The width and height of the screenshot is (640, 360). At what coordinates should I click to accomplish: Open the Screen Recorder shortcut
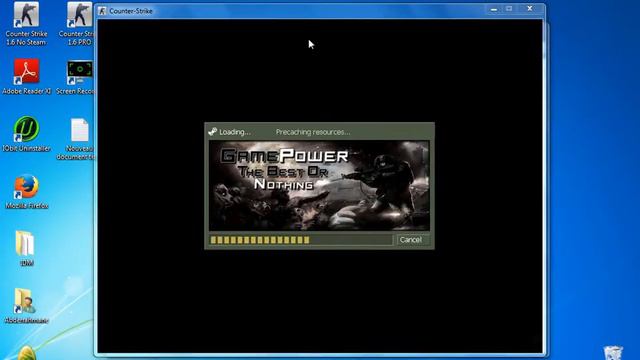79,78
